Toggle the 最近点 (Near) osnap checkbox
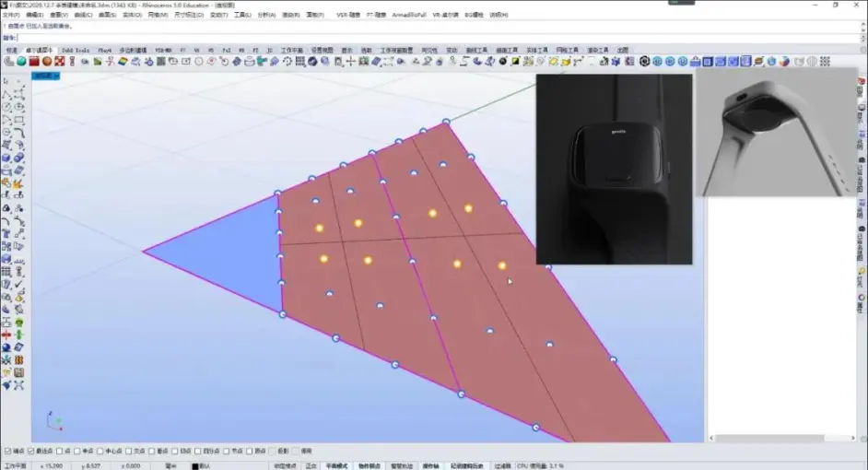The image size is (868, 470). click(x=31, y=452)
